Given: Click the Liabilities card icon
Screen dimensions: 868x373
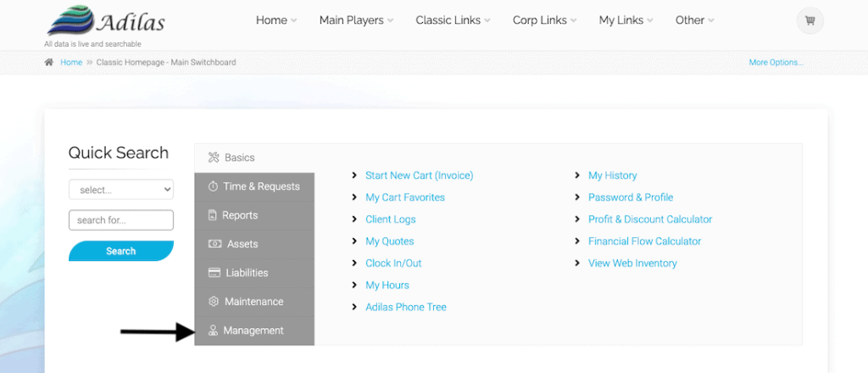Looking at the screenshot, I should (x=214, y=273).
